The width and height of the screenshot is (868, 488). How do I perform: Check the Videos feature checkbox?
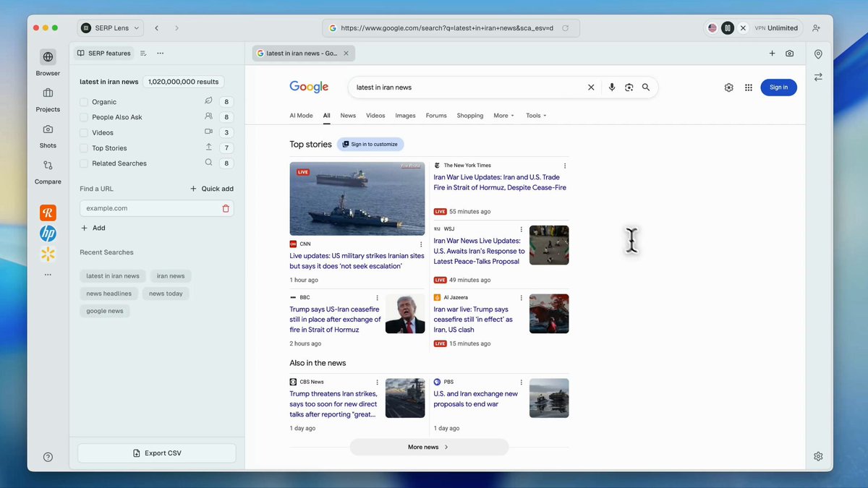tap(84, 133)
